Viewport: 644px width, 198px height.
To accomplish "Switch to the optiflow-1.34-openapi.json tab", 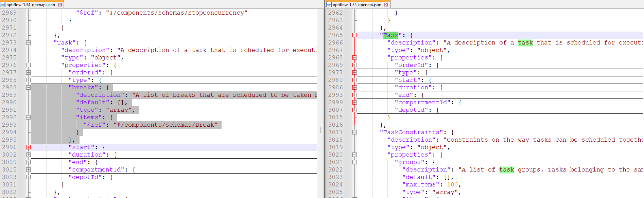I will (31, 5).
